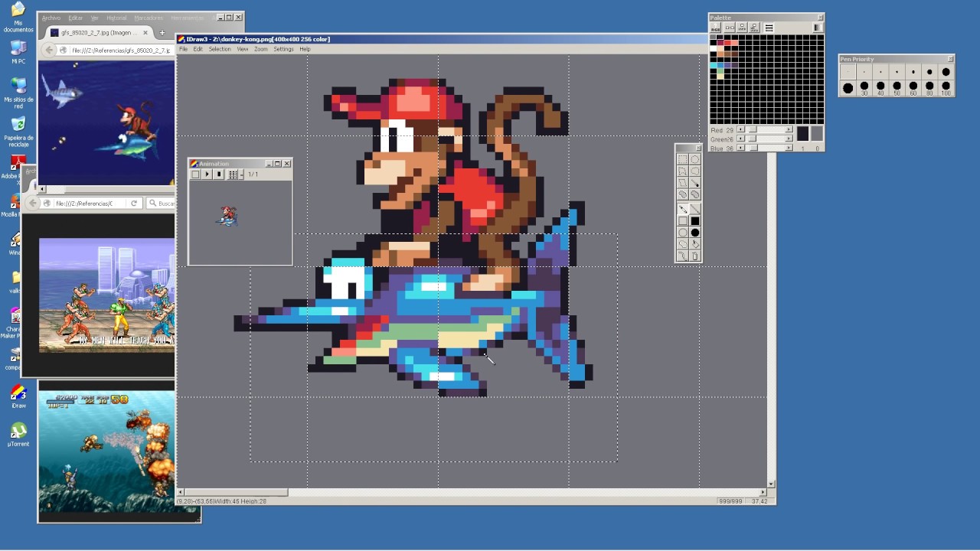
Task: Select the straight line tool
Action: tap(695, 209)
